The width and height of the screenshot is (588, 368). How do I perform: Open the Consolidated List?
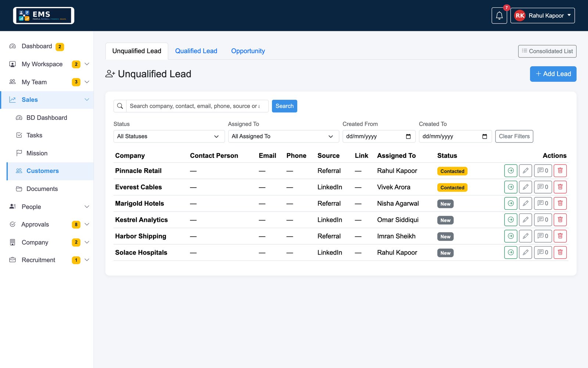(547, 51)
